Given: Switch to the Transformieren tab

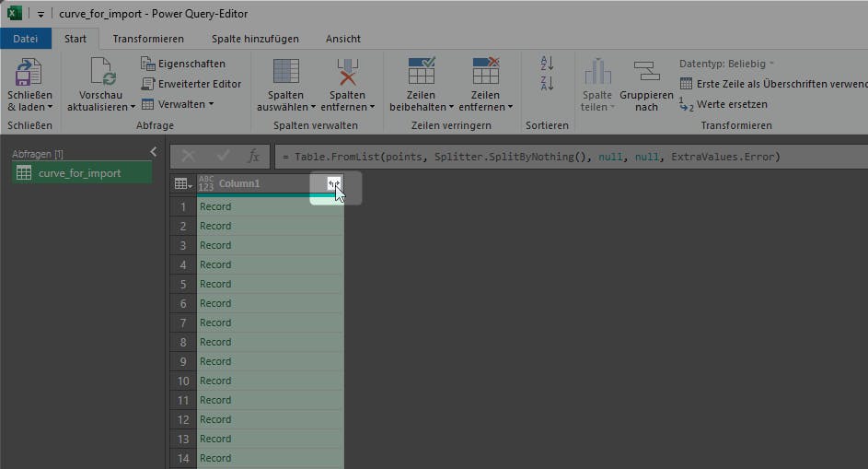Looking at the screenshot, I should click(148, 39).
